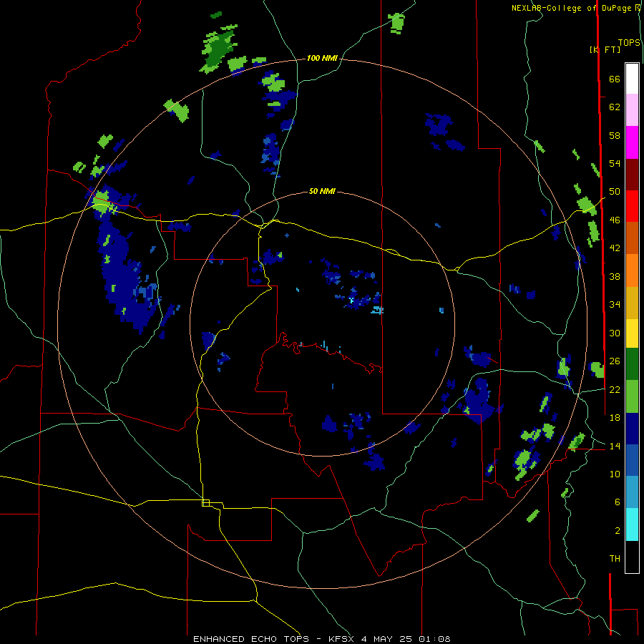644x644 pixels.
Task: Click the medium blue 14 kft swatch
Action: coord(632,461)
